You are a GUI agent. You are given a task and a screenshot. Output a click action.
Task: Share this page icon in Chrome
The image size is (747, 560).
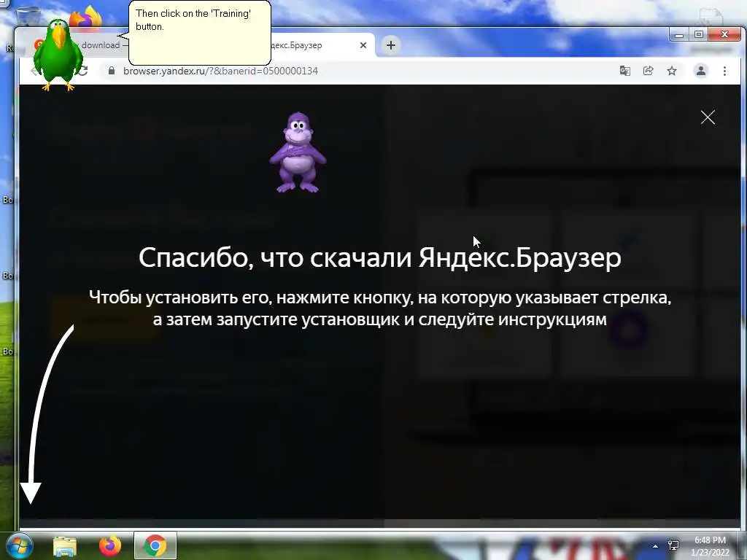click(x=648, y=71)
